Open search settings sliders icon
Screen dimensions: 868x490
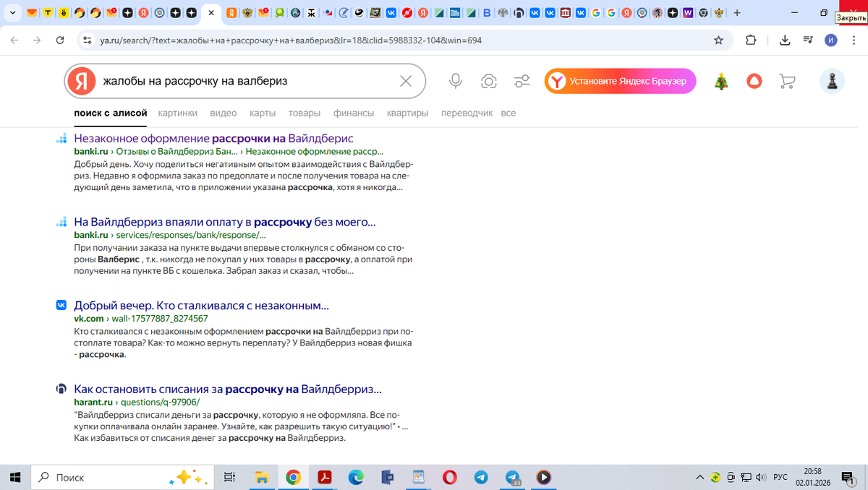pos(522,81)
